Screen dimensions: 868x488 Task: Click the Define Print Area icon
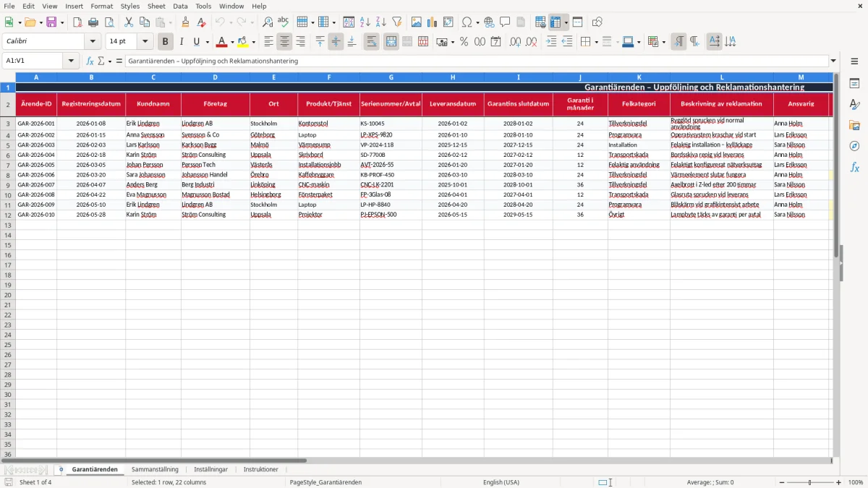click(x=540, y=22)
